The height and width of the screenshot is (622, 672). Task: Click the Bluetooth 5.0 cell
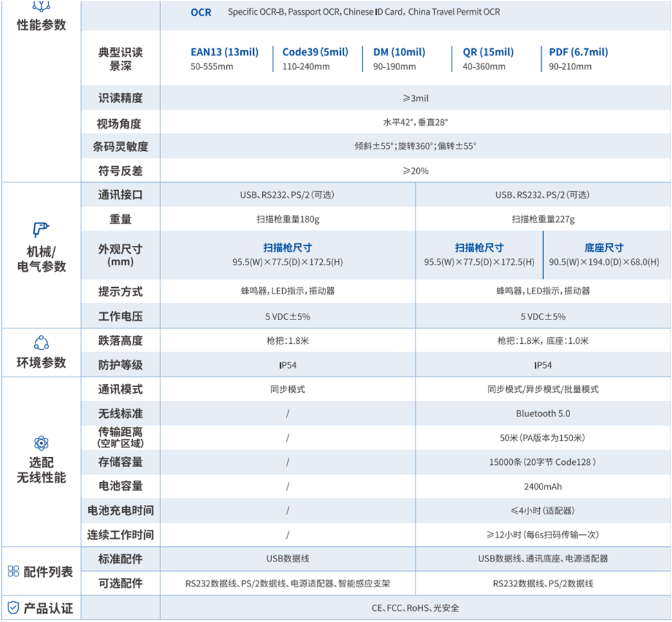coord(542,413)
